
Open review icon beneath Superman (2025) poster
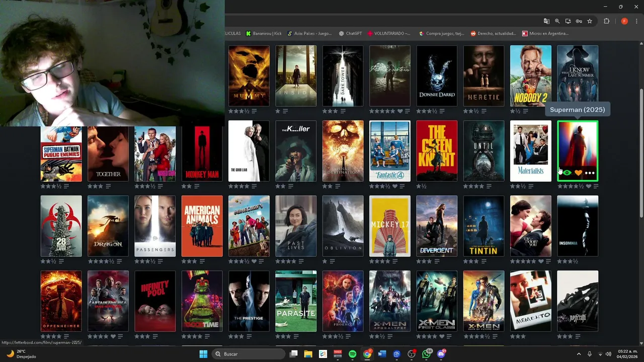click(596, 186)
